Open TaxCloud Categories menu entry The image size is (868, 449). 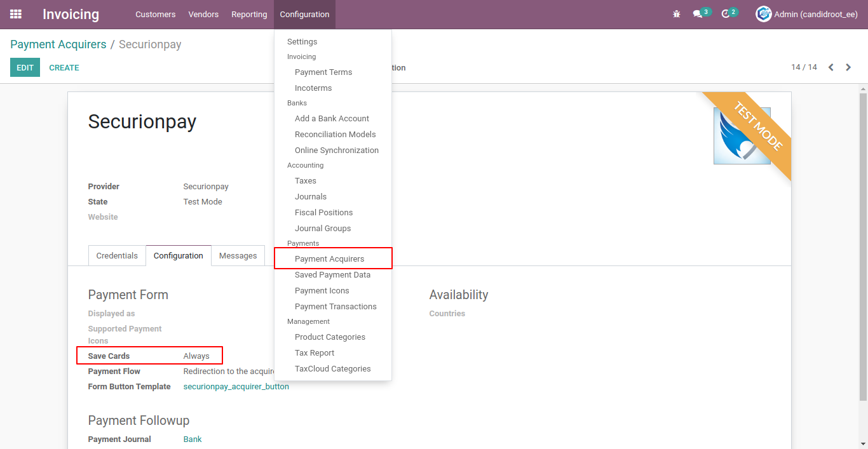point(333,369)
